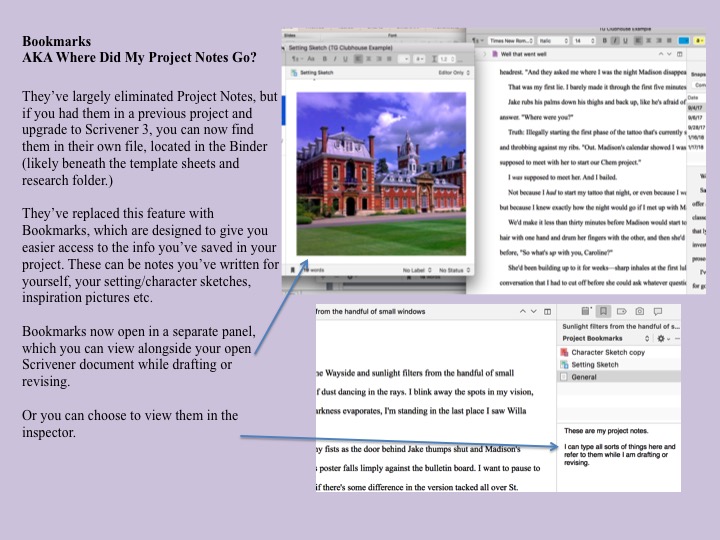Click the Sunlight filters title in the inspector
This screenshot has width=720, height=540.
pos(621,326)
